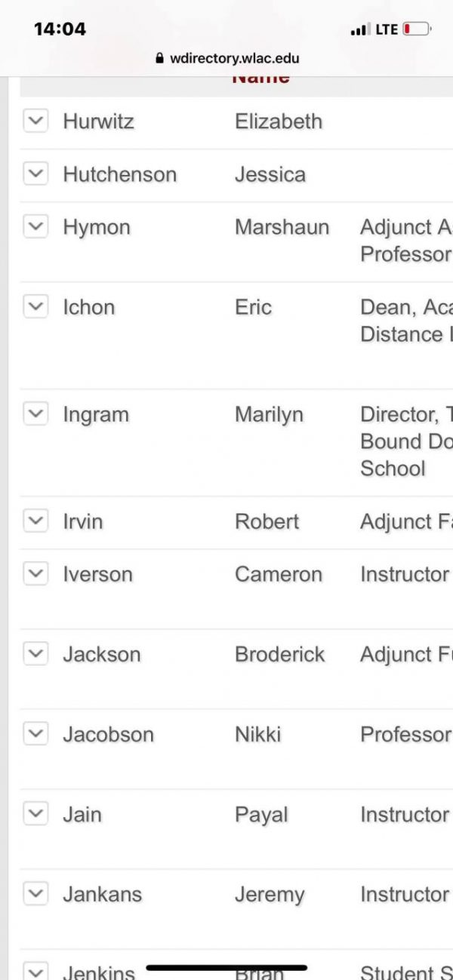
Task: Tap the Dean title text for Ichon
Action: pyautogui.click(x=405, y=320)
